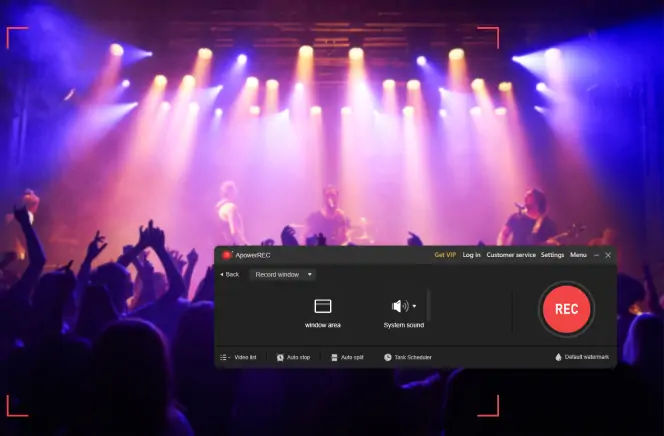This screenshot has height=436, width=664.
Task: Click the Default watermark droplet icon
Action: 558,357
